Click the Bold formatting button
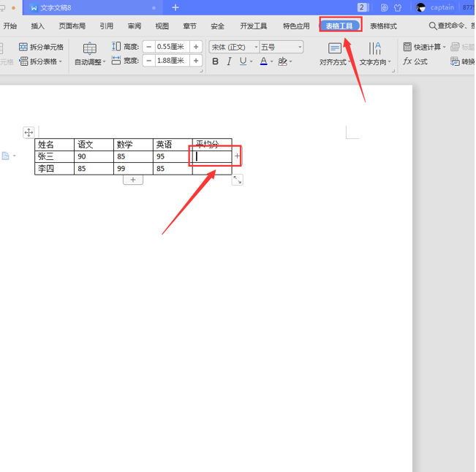This screenshot has height=472, width=476. (x=215, y=62)
